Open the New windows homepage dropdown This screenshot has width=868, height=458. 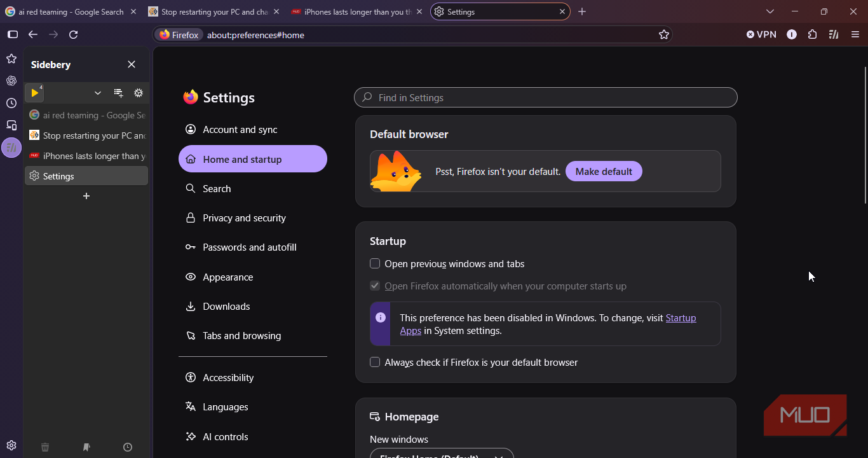point(442,454)
